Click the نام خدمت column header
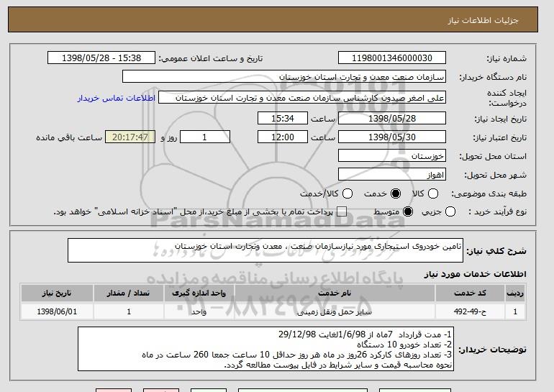This screenshot has height=392, width=554. tap(335, 293)
